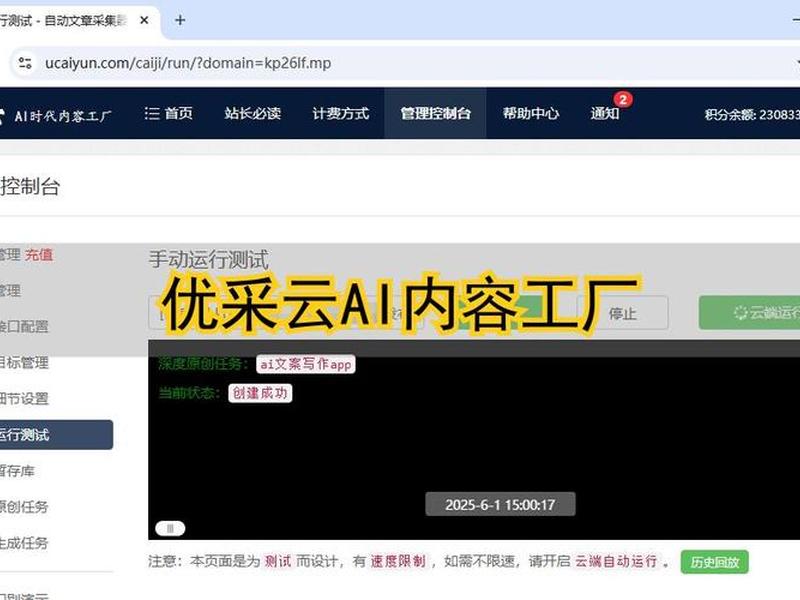Screen dimensions: 800x600
Task: Click the hamburger icon beside 首页
Action: 152,113
